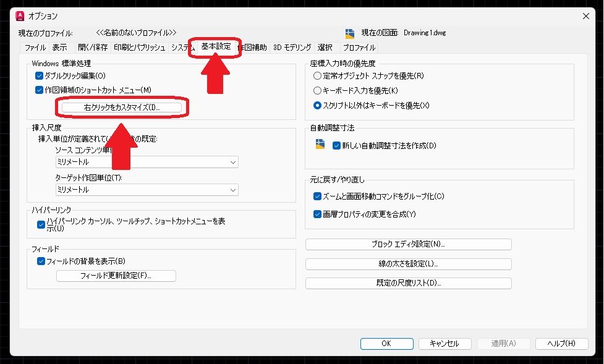604x364 pixels.
Task: Disable 作図領域のショートカット メニュー checkbox
Action: coord(40,90)
